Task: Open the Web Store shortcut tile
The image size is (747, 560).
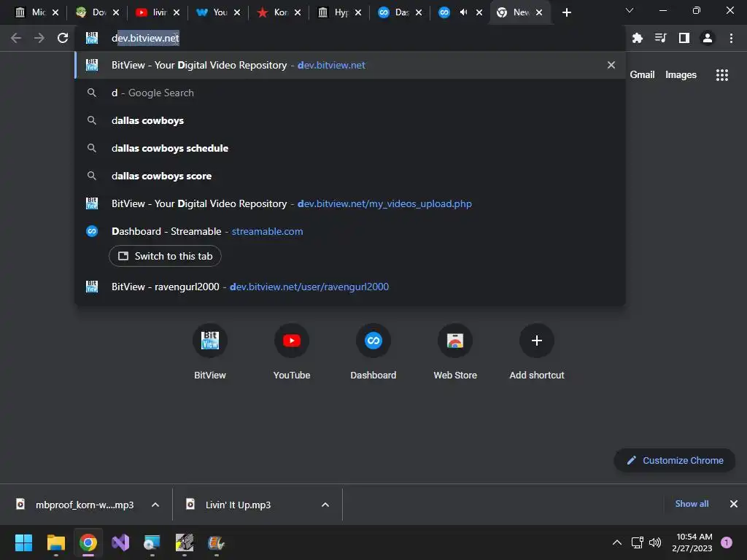Action: (x=455, y=352)
